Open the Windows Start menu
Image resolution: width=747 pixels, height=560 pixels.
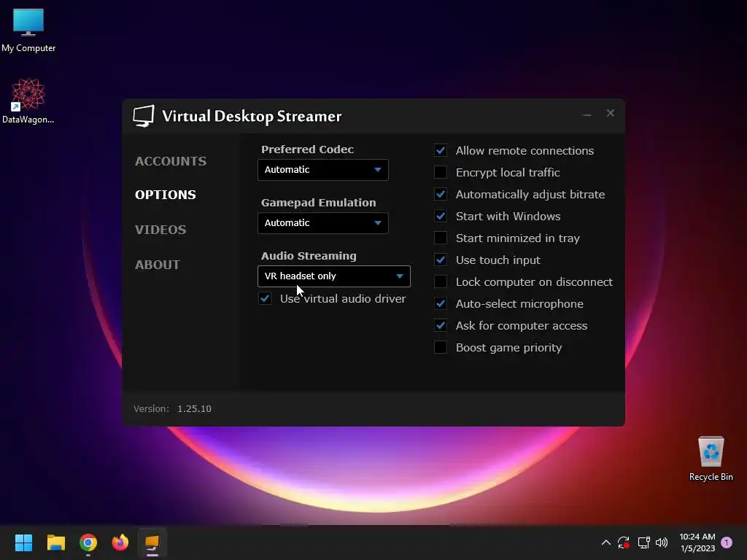(x=23, y=542)
